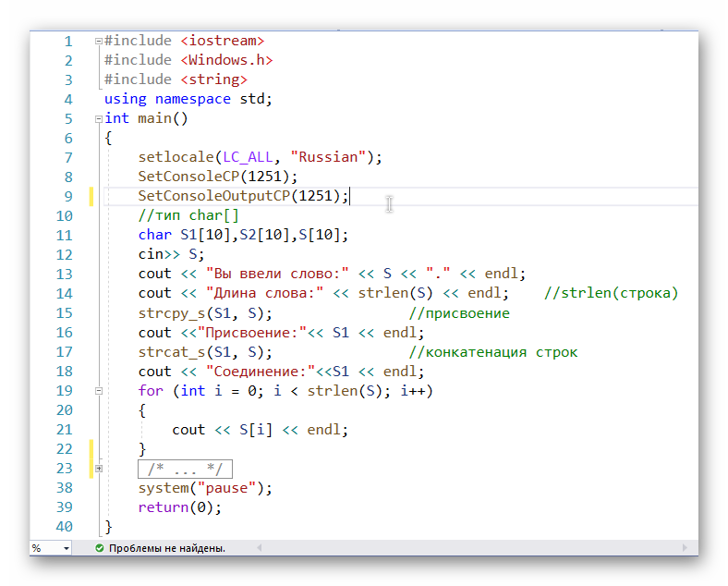Viewport: 728px width, 586px height.
Task: Click the 'Проблемы не найдены' status text
Action: pos(166,548)
